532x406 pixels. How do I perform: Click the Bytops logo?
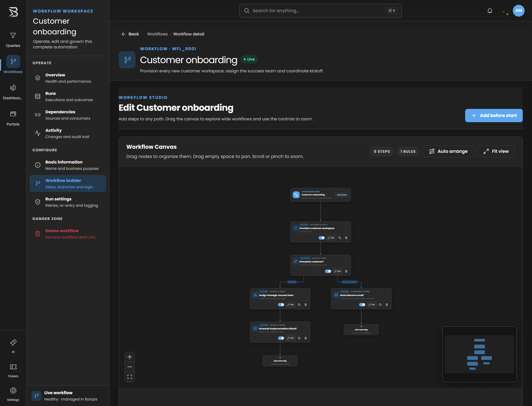[x=13, y=12]
